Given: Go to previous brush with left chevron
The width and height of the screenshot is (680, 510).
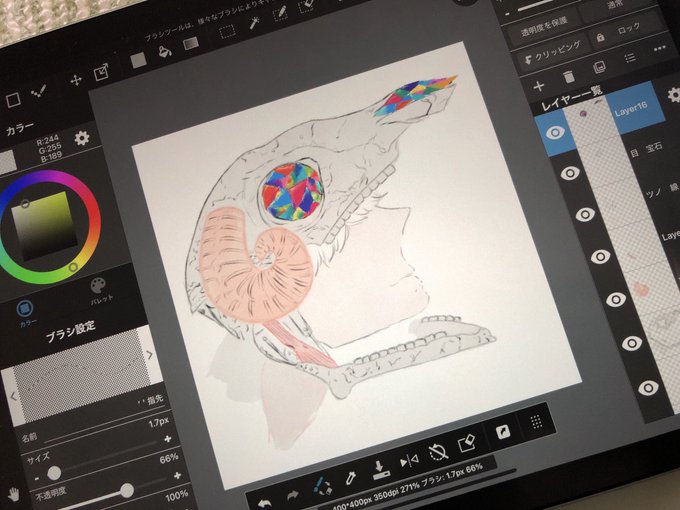Looking at the screenshot, I should point(13,396).
